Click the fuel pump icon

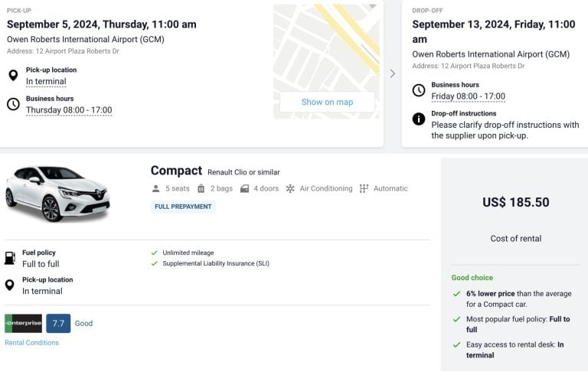(x=10, y=258)
